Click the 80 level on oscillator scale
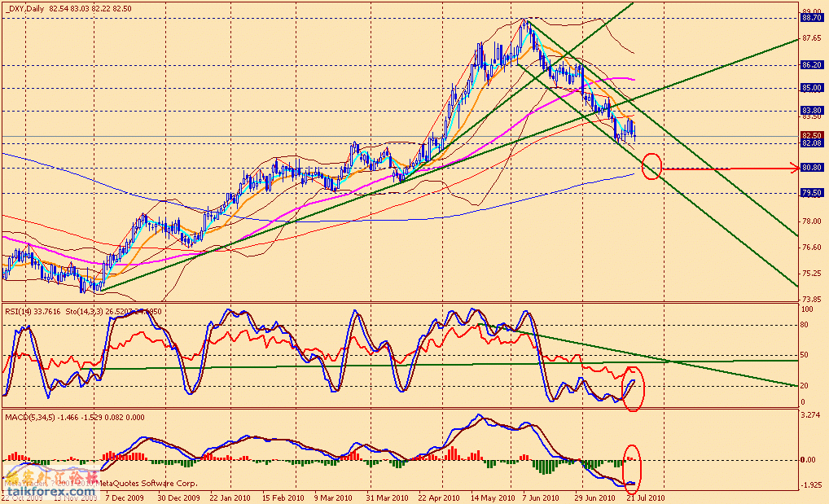This screenshot has height=504, width=829. point(804,325)
